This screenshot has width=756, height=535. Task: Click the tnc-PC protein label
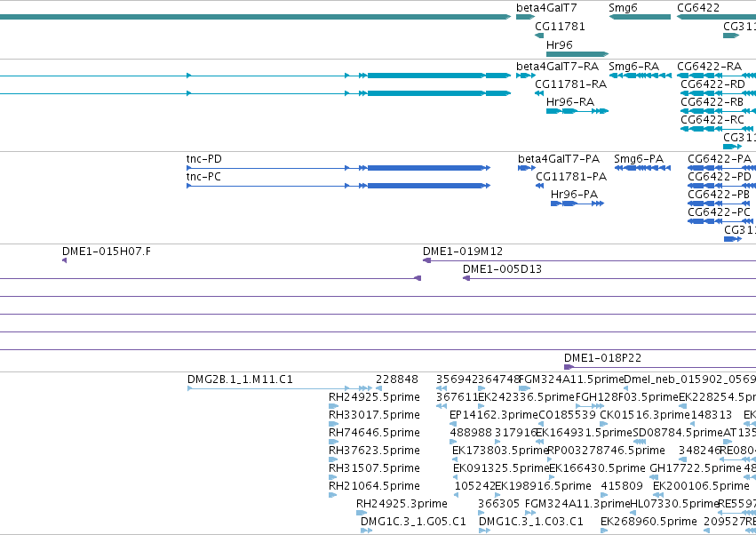[x=203, y=177]
